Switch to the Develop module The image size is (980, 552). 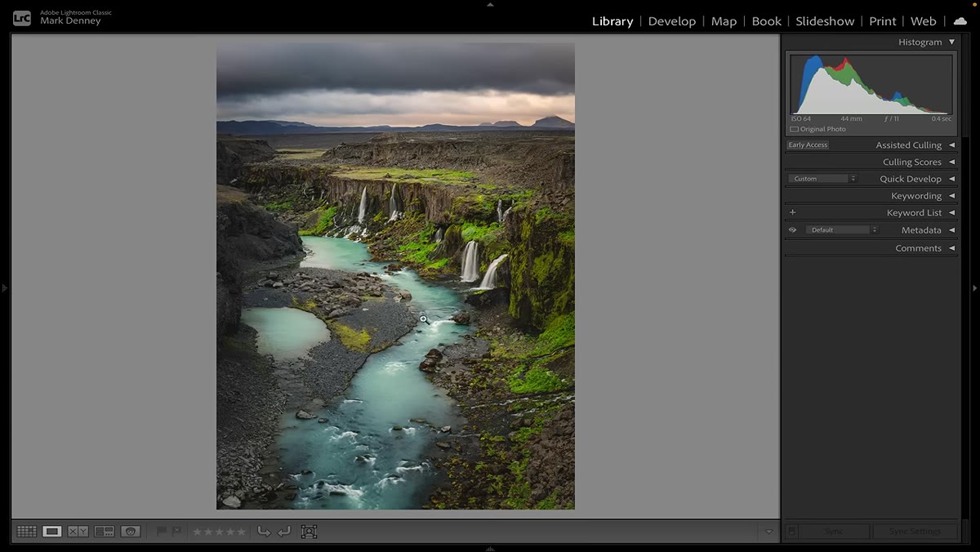(672, 21)
